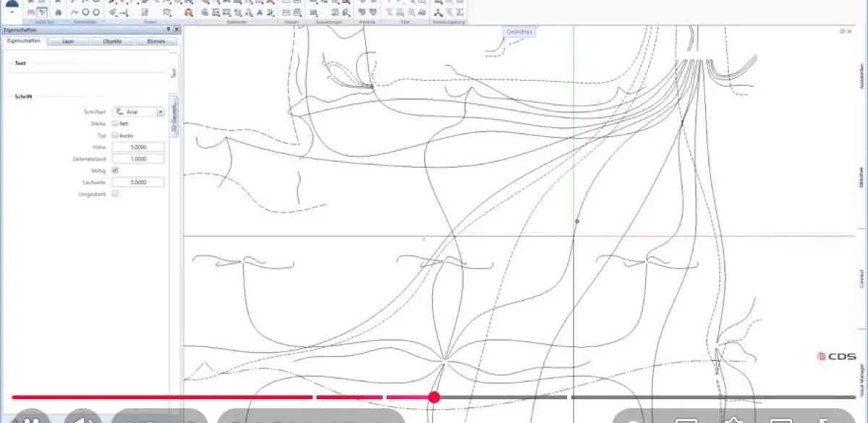The width and height of the screenshot is (868, 423).
Task: Click the text A icon in Bearbeiten
Action: coord(258,12)
